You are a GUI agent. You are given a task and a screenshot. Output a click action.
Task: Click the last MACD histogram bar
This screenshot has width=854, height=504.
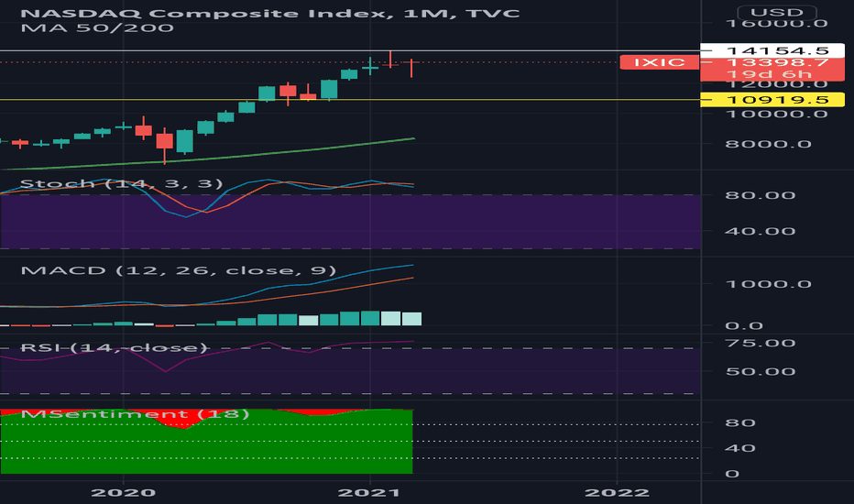411,319
